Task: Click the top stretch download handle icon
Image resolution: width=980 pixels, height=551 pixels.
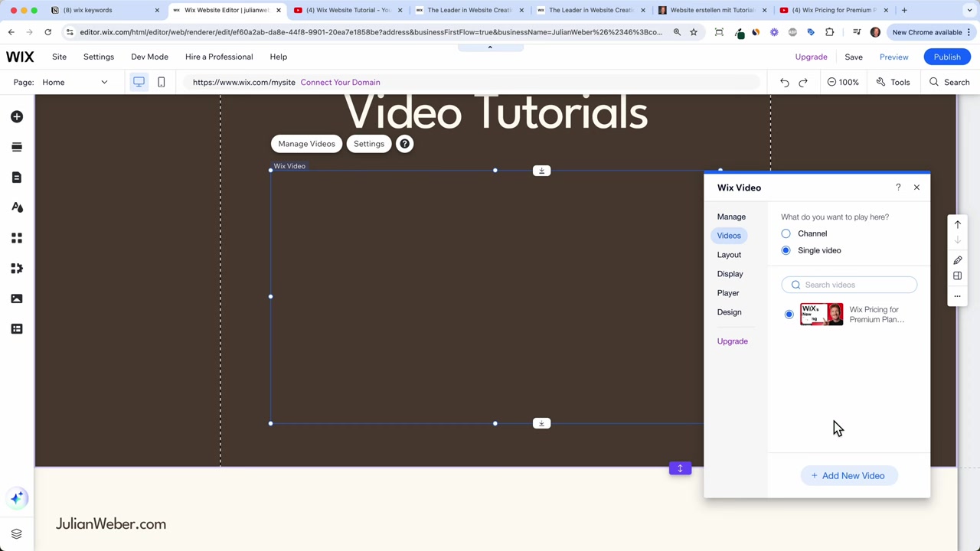Action: click(x=541, y=171)
